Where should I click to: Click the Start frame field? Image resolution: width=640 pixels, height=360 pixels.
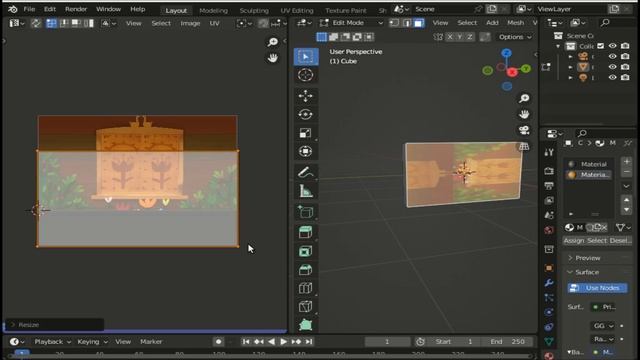pyautogui.click(x=453, y=342)
